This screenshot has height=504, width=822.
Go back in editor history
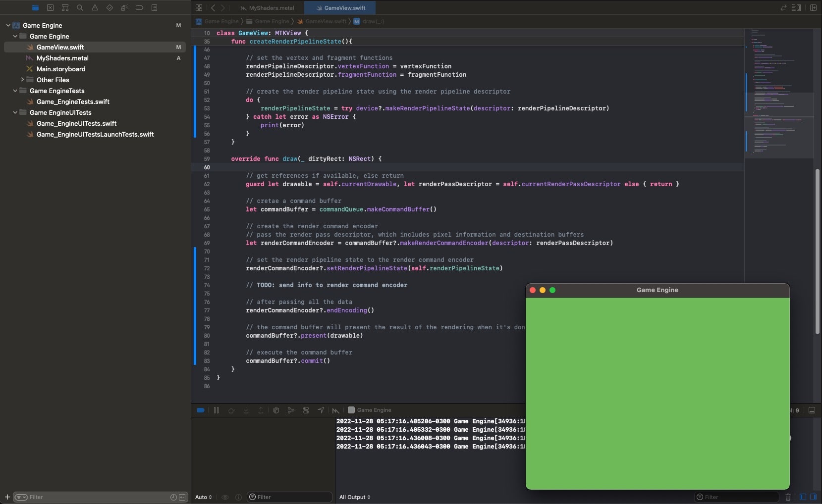click(213, 8)
